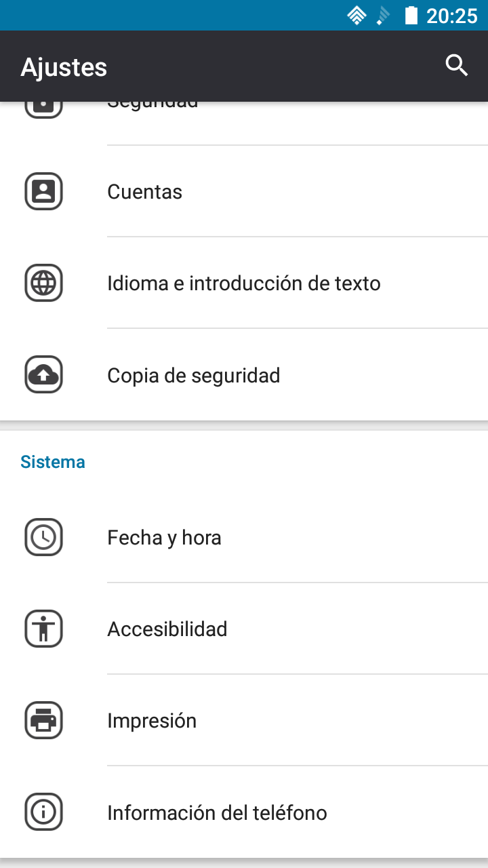This screenshot has width=488, height=868.
Task: Tap the battery icon in status bar
Action: 411,16
